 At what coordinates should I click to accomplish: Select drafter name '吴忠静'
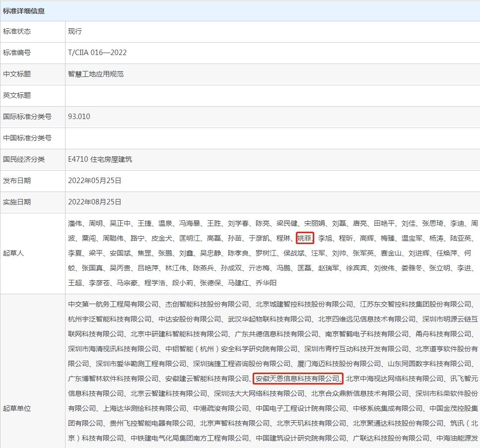[x=210, y=253]
